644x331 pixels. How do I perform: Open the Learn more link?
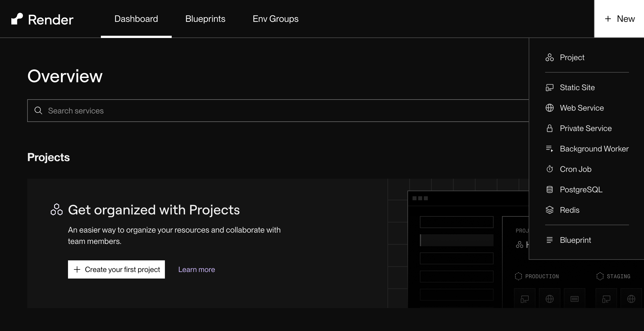196,269
